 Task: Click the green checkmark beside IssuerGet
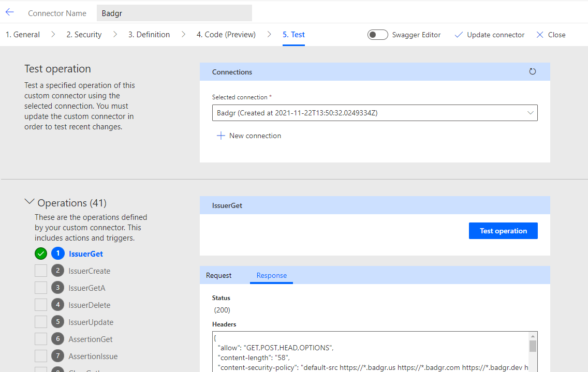[41, 254]
